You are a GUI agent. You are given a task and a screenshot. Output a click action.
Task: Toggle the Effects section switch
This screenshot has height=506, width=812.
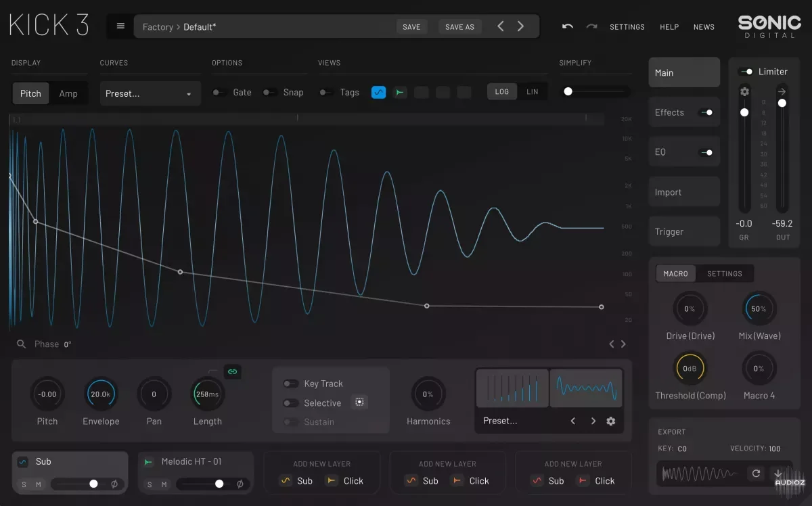click(706, 113)
